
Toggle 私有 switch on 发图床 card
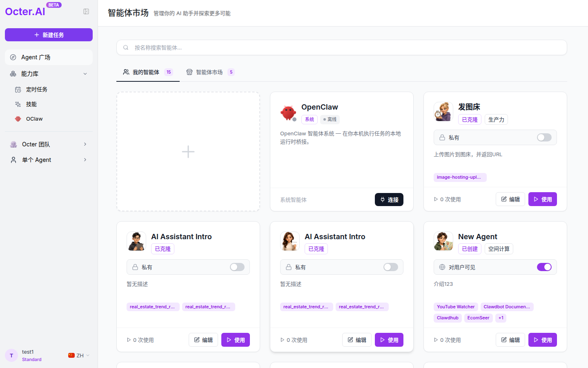tap(544, 137)
